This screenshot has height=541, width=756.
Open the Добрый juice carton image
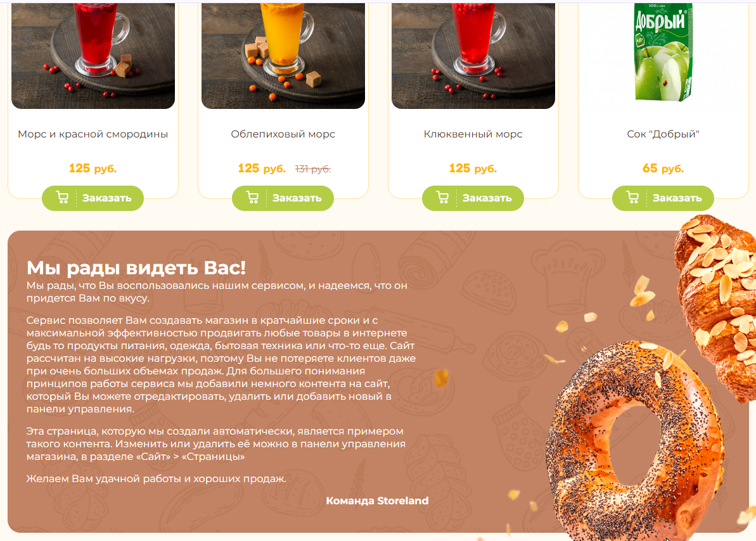coord(663,52)
